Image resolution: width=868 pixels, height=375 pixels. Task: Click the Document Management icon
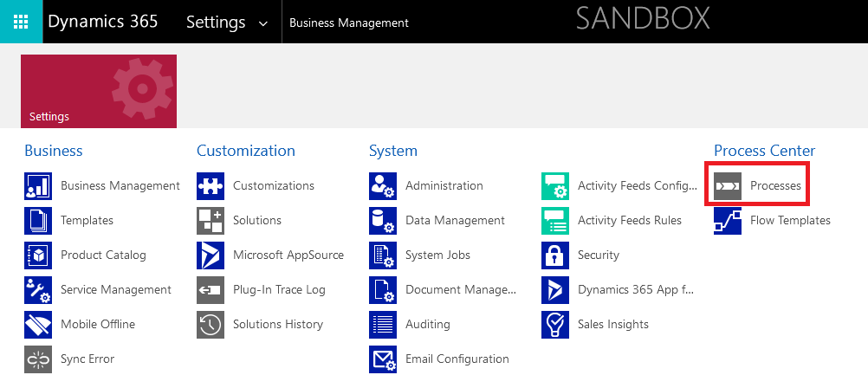[x=383, y=290]
